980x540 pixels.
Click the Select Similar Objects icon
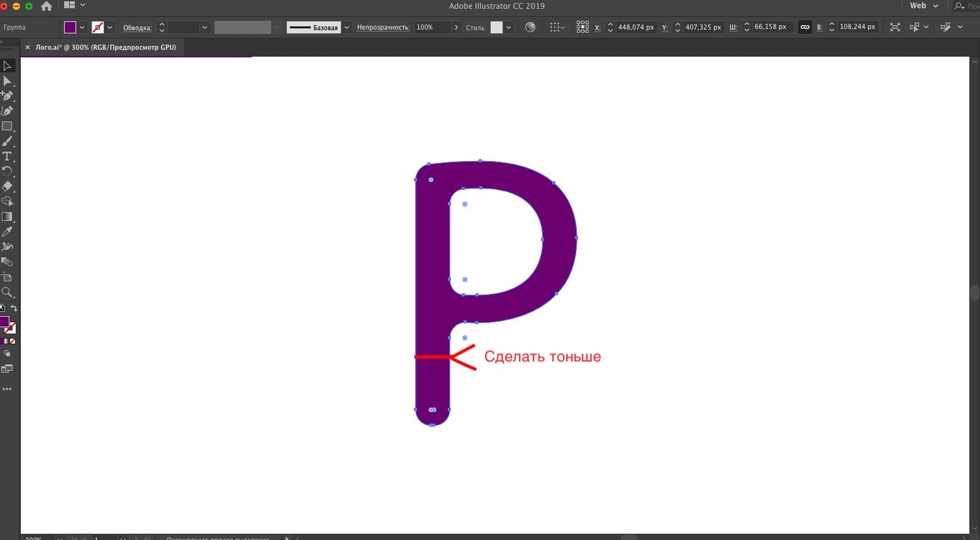pos(915,27)
